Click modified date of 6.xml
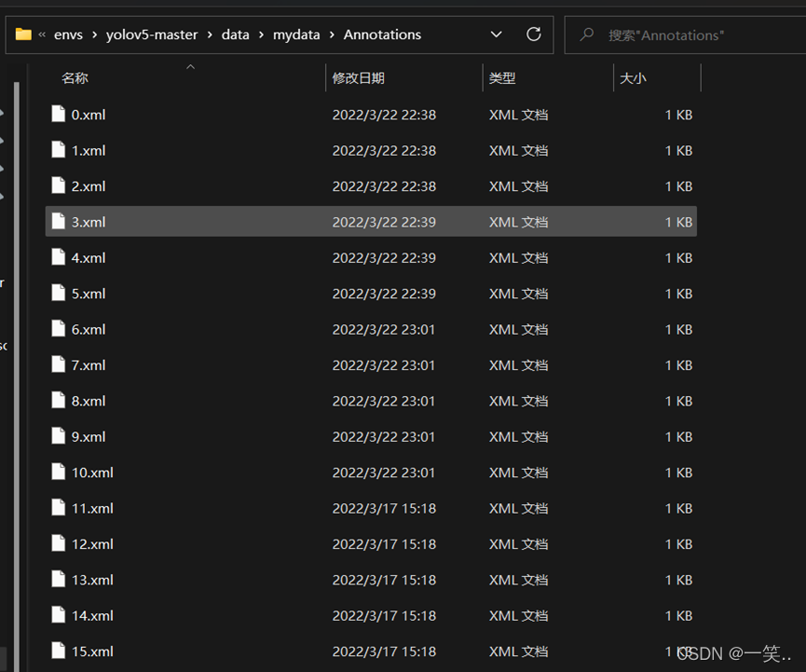Viewport: 806px width, 672px height. (384, 330)
